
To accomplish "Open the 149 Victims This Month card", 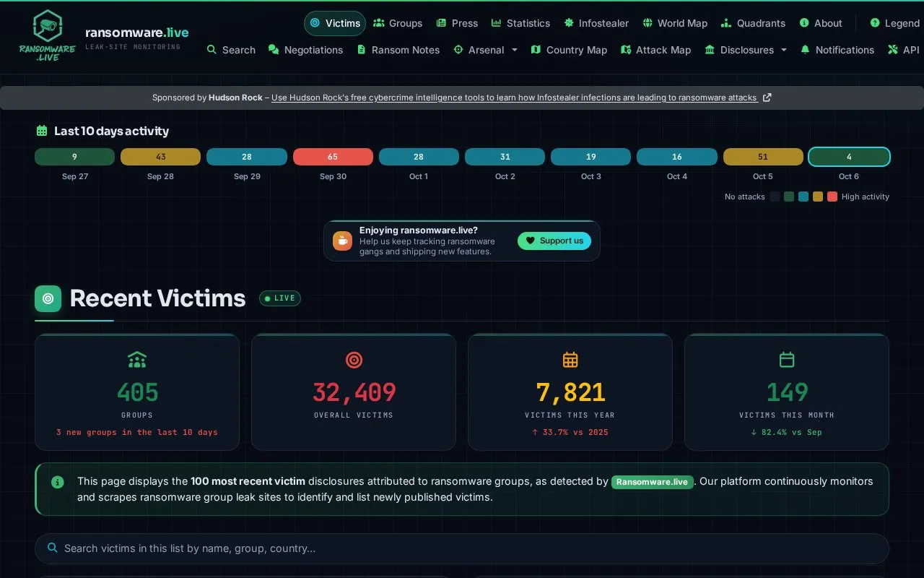I will click(x=787, y=392).
